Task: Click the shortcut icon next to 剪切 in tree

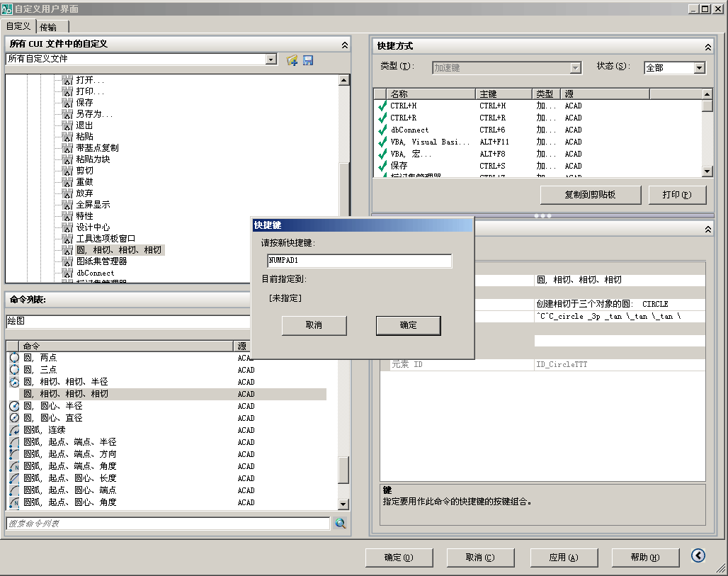Action: coord(68,171)
